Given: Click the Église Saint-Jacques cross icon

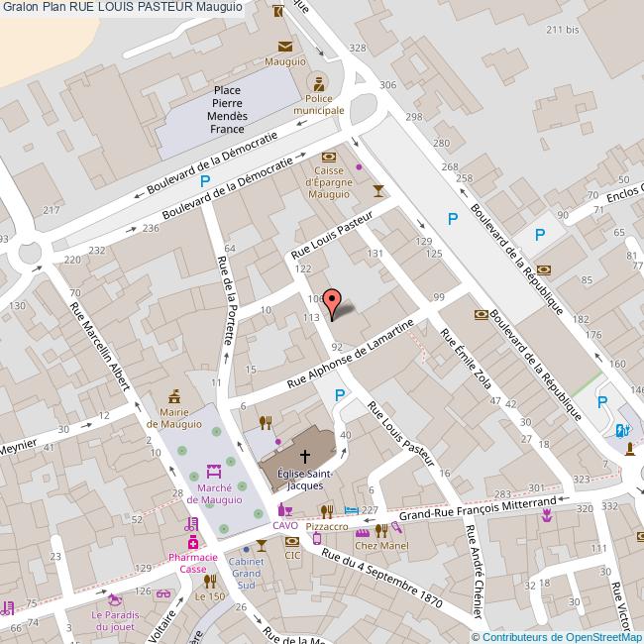Looking at the screenshot, I should point(304,457).
